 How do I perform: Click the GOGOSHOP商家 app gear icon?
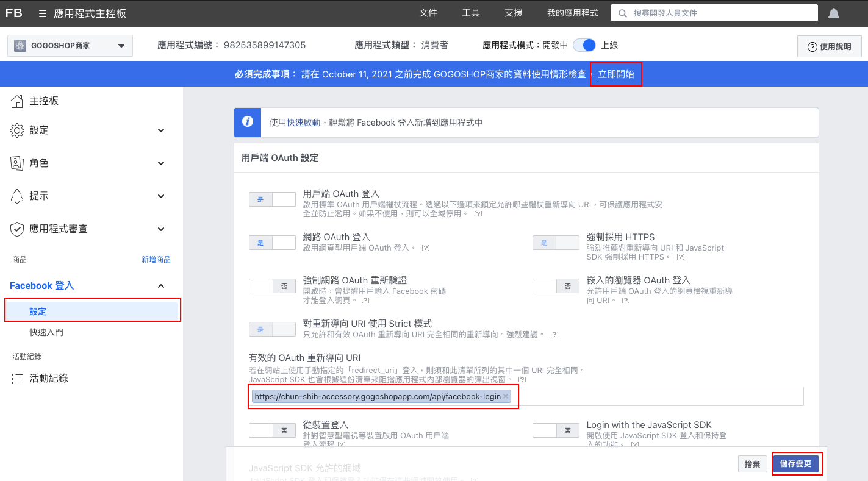point(20,45)
